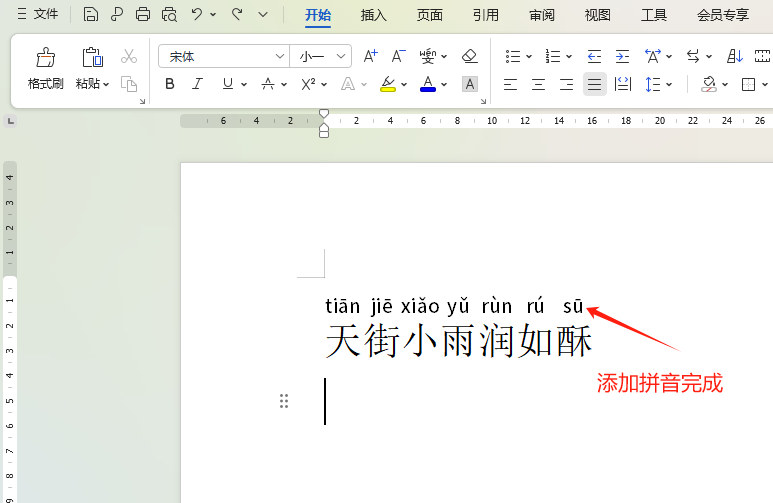Click the Redo arrow icon
Image resolution: width=773 pixels, height=503 pixels.
coord(237,14)
